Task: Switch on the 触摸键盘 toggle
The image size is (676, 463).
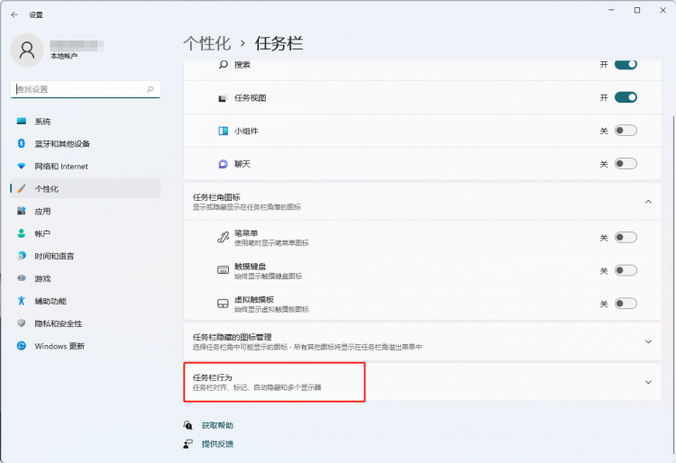Action: coord(626,270)
